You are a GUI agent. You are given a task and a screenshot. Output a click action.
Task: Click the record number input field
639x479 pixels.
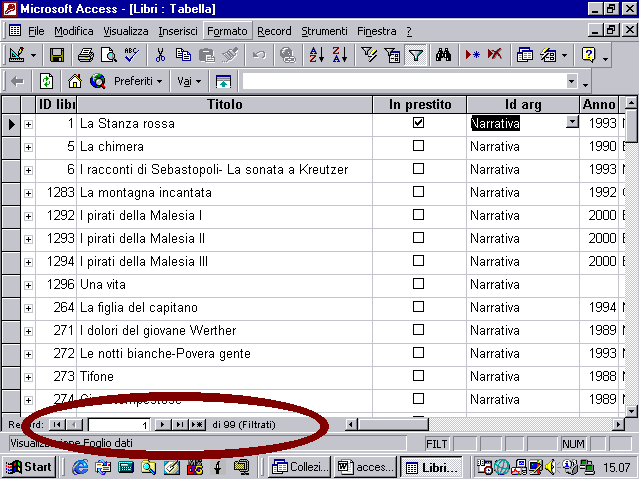[118, 425]
